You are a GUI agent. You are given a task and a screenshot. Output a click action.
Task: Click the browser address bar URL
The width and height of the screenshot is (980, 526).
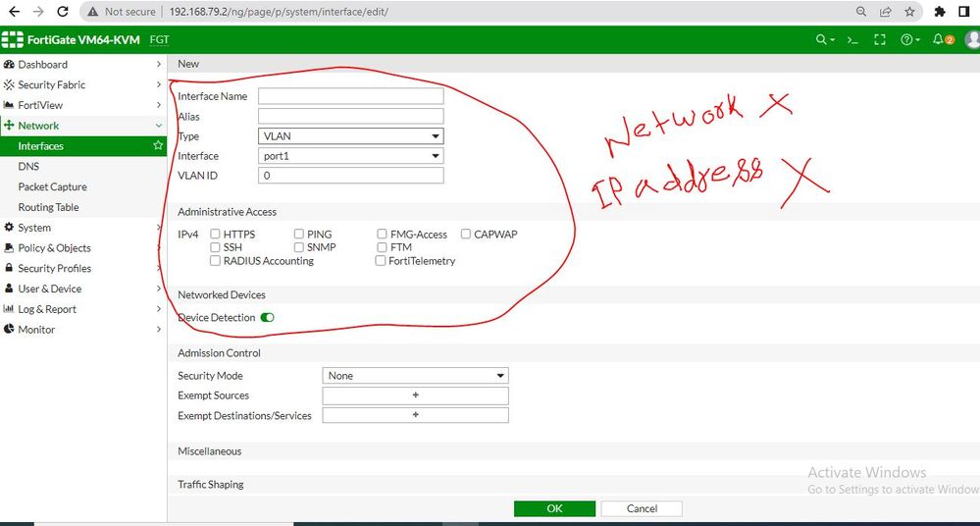[x=279, y=12]
